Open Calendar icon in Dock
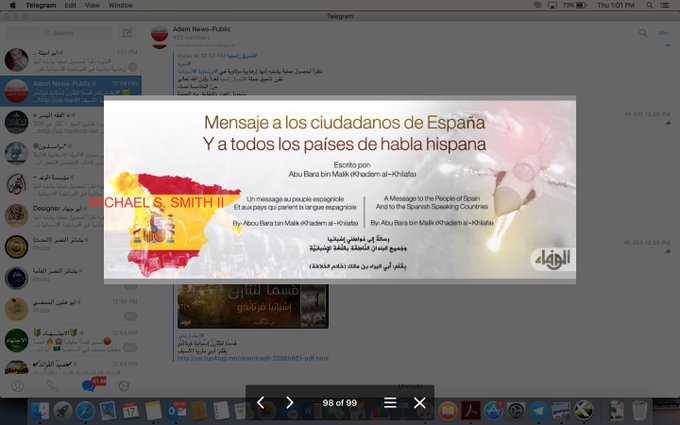The width and height of the screenshot is (680, 425). pos(130,410)
